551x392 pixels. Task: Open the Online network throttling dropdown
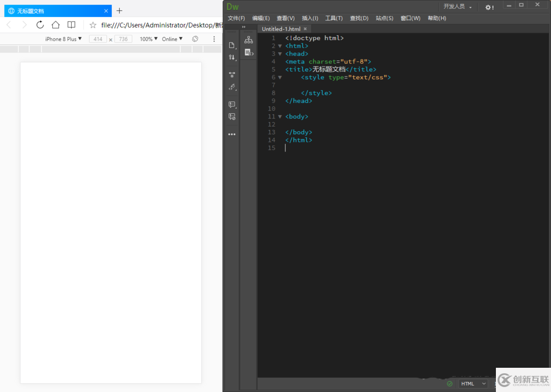[172, 39]
